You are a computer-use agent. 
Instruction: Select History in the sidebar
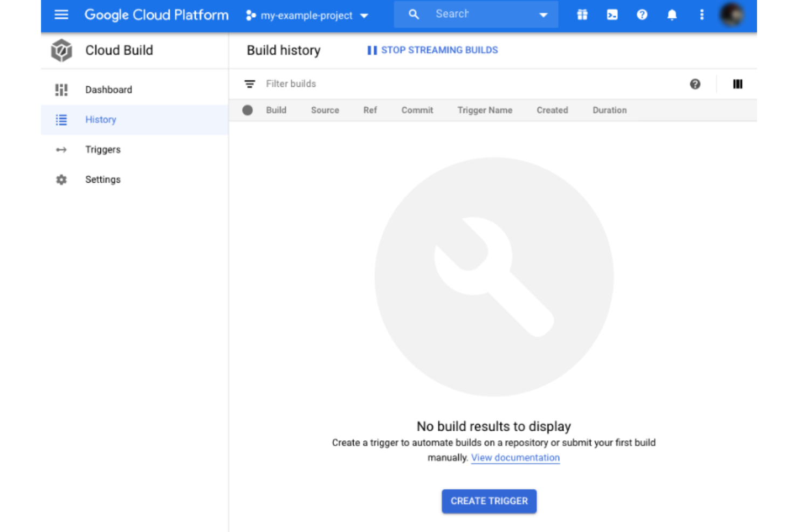tap(134, 120)
